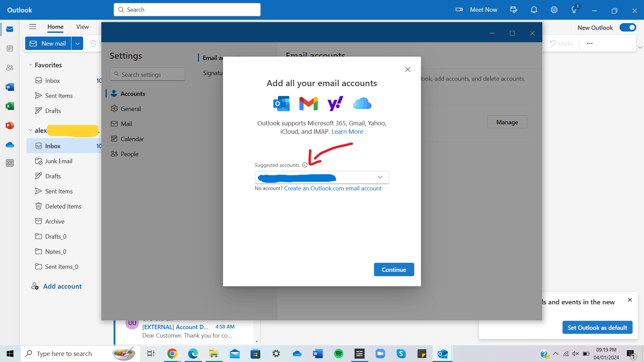Open the New mail dropdown arrow
Screen dimensions: 644x362
(x=77, y=44)
